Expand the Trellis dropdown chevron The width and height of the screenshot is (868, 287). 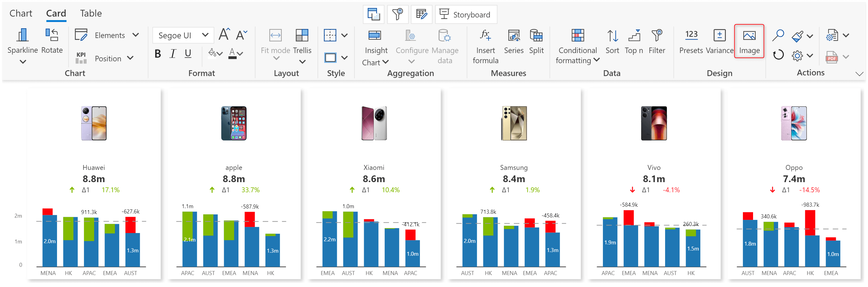click(x=303, y=62)
